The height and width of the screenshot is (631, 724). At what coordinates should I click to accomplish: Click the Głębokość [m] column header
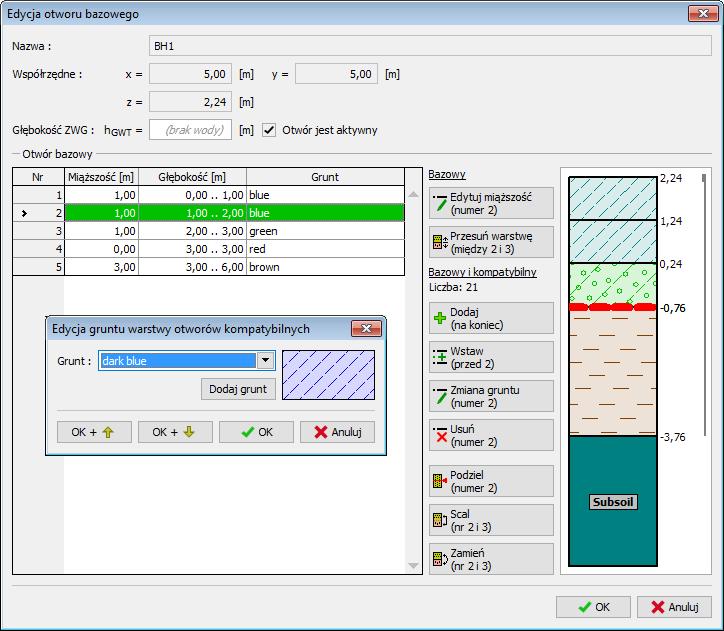[x=193, y=177]
